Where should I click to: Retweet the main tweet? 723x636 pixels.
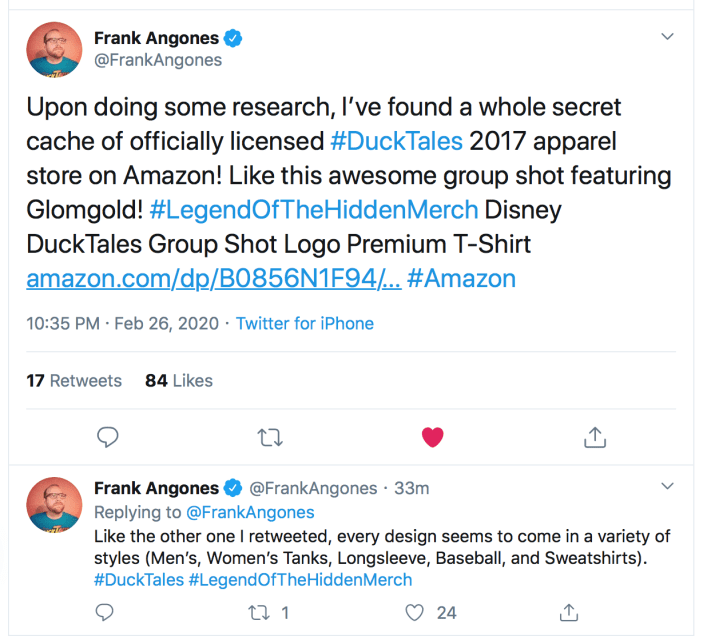(x=270, y=437)
